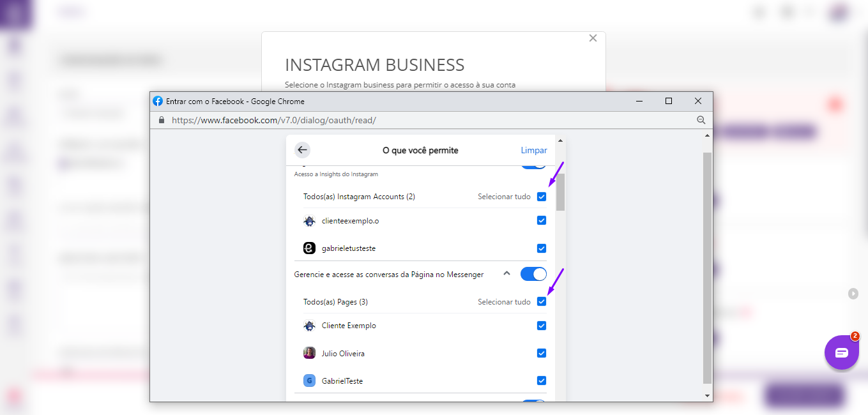The image size is (868, 415).
Task: Click Acesso a Insights do Instagram text
Action: (x=336, y=174)
